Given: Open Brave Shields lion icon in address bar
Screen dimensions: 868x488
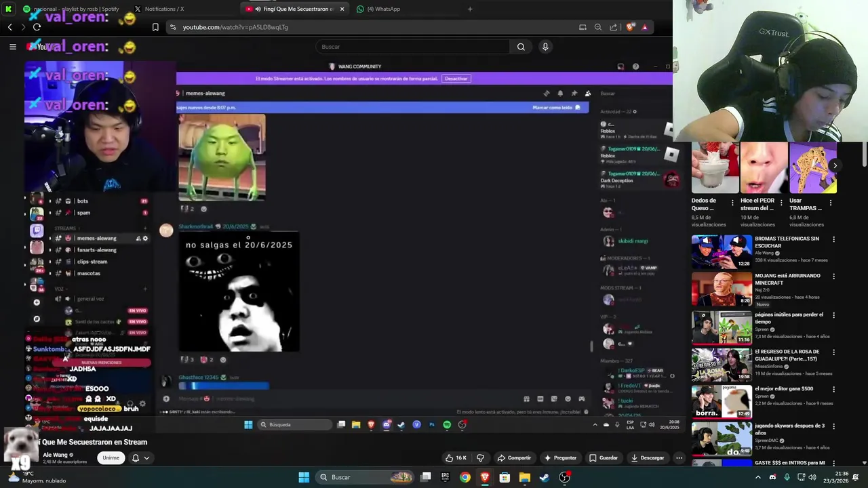Looking at the screenshot, I should click(x=631, y=27).
